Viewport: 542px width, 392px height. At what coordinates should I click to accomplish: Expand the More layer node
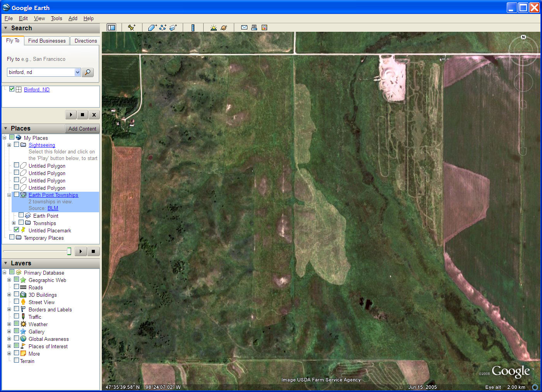[9, 354]
